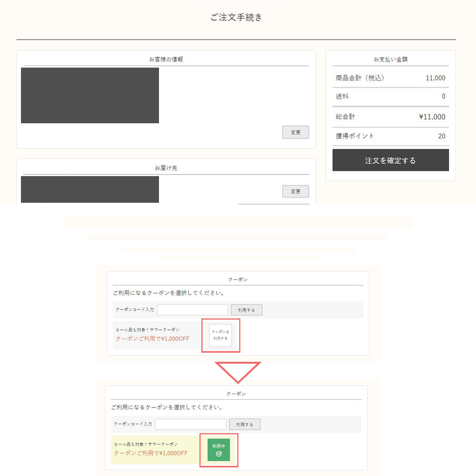Open the クーポンご利用で¥1,000OFF coupon link

pyautogui.click(x=152, y=338)
